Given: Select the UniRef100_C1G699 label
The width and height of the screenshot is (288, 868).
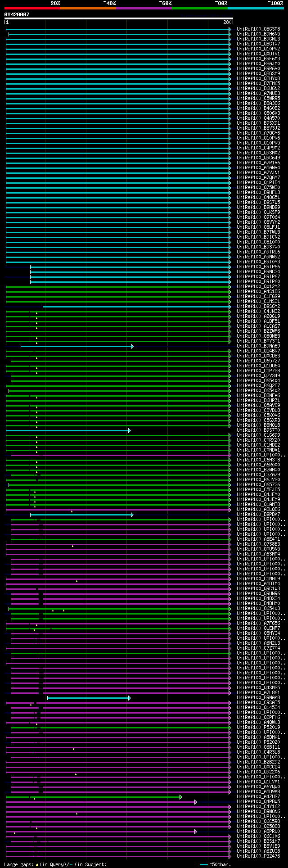Looking at the screenshot, I should pyautogui.click(x=258, y=435).
